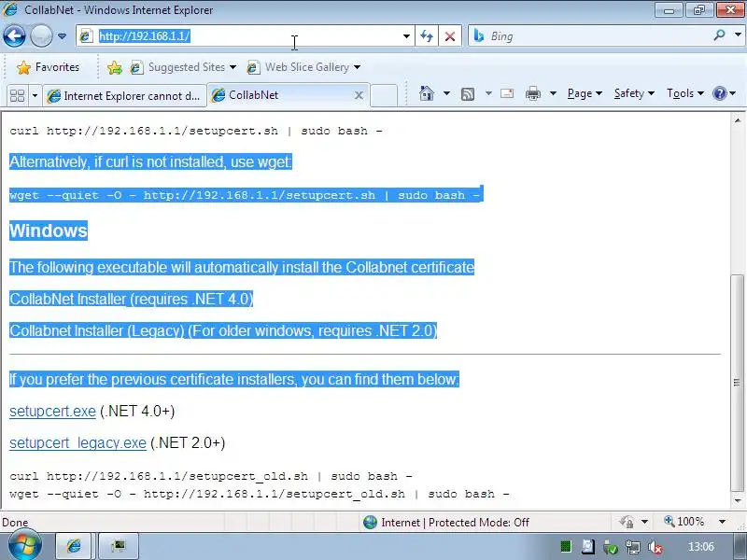Click the Show Desktop strip
Screen dimensions: 747x560
(740, 547)
